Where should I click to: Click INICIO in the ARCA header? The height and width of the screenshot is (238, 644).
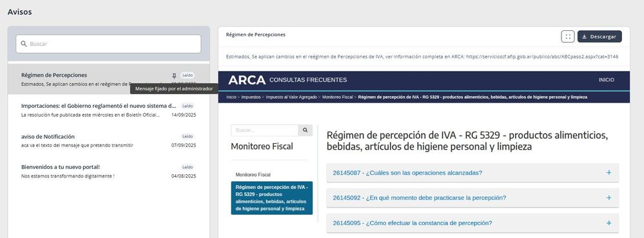click(606, 80)
